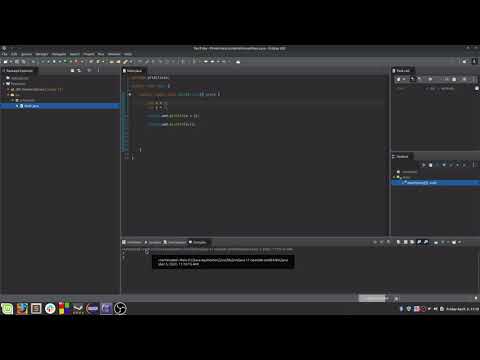Viewport: 480px width, 360px height.
Task: Switch to the Declaration tab
Action: point(175,242)
